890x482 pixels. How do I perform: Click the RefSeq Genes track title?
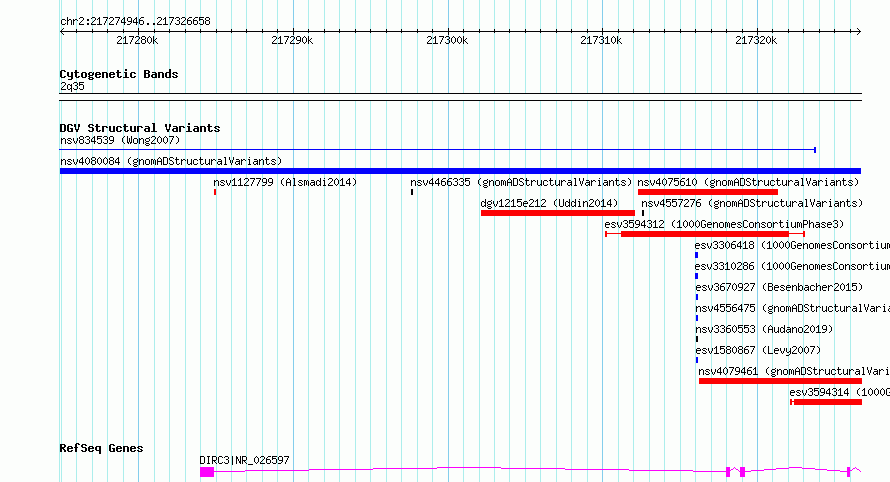coord(101,448)
